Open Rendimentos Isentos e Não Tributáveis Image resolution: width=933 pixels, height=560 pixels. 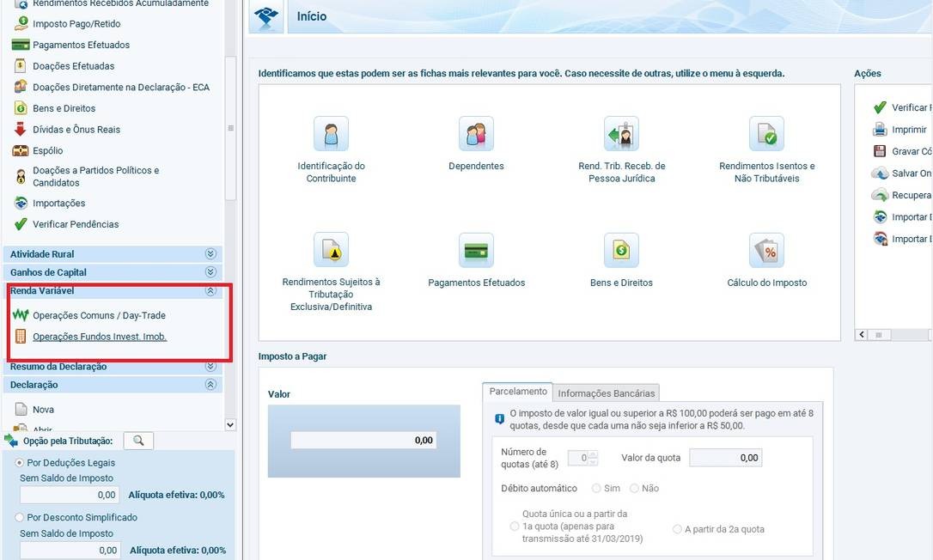[766, 134]
